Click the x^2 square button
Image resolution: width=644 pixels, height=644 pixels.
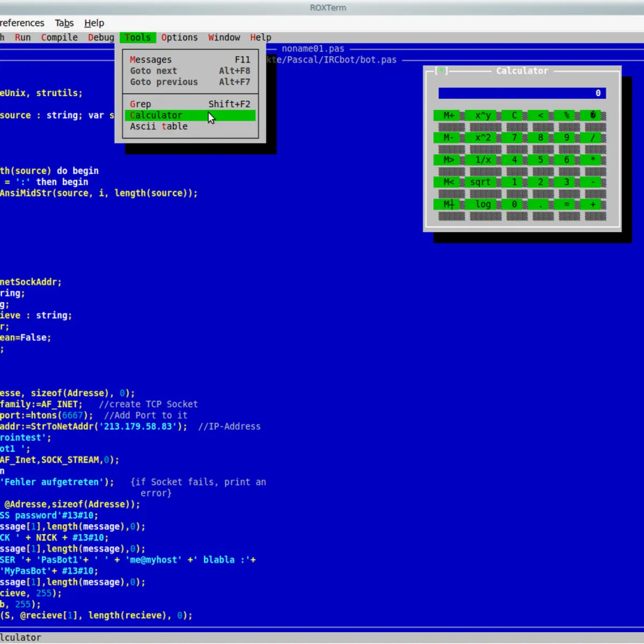pyautogui.click(x=480, y=137)
